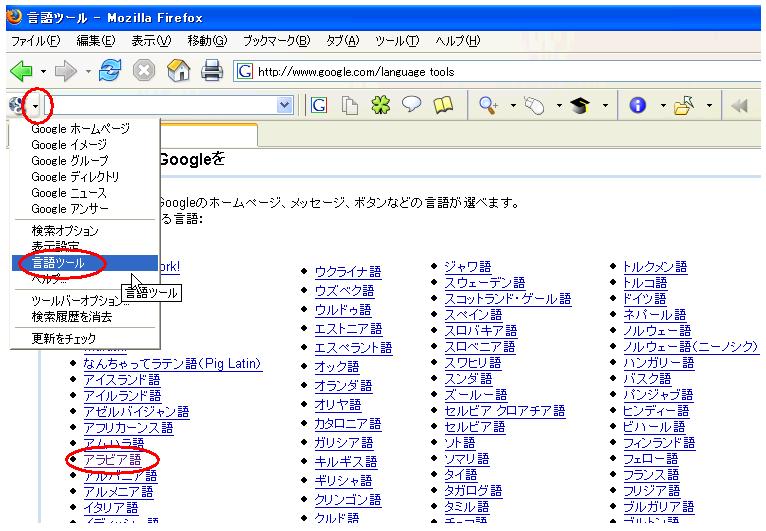This screenshot has height=531, width=766.
Task: Click the Print icon
Action: (x=212, y=70)
